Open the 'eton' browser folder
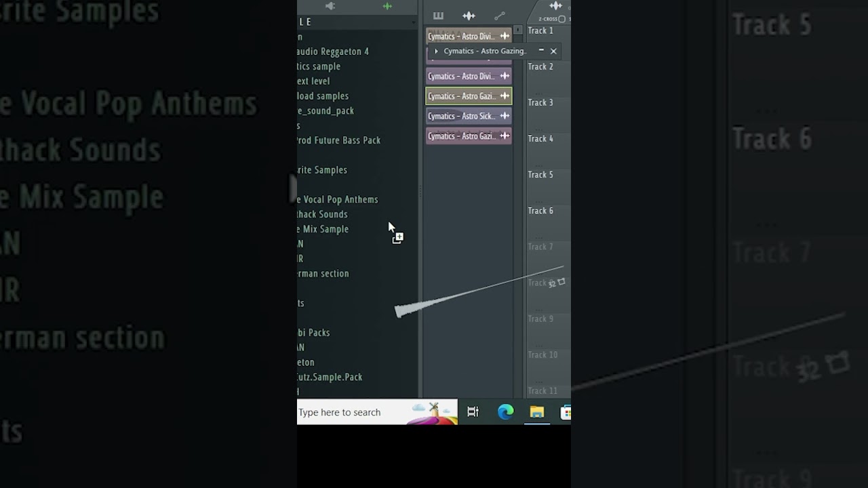The image size is (868, 488). click(306, 363)
